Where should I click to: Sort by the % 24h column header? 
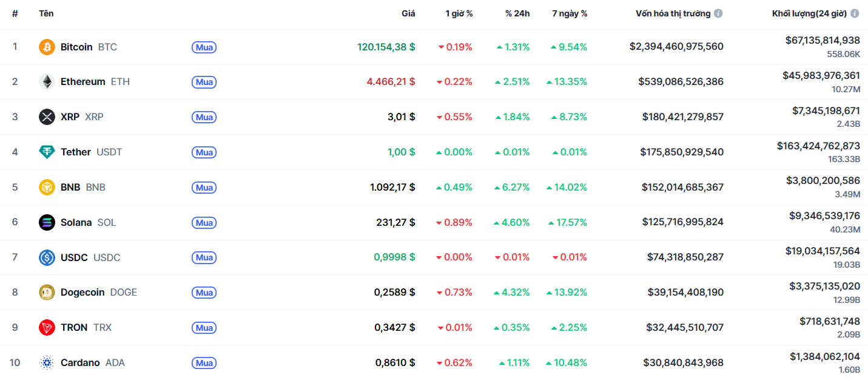coord(517,13)
